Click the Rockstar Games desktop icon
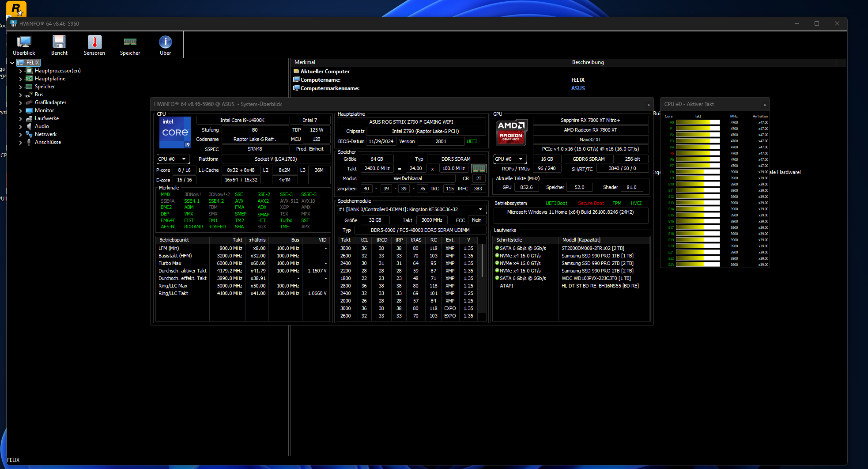The image size is (868, 469). coord(16,9)
